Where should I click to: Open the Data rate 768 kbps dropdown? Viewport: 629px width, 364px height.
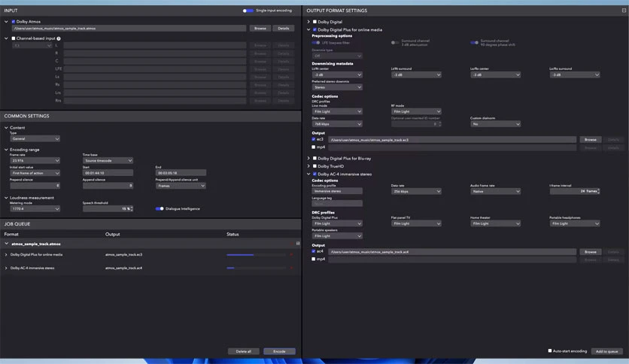click(337, 124)
